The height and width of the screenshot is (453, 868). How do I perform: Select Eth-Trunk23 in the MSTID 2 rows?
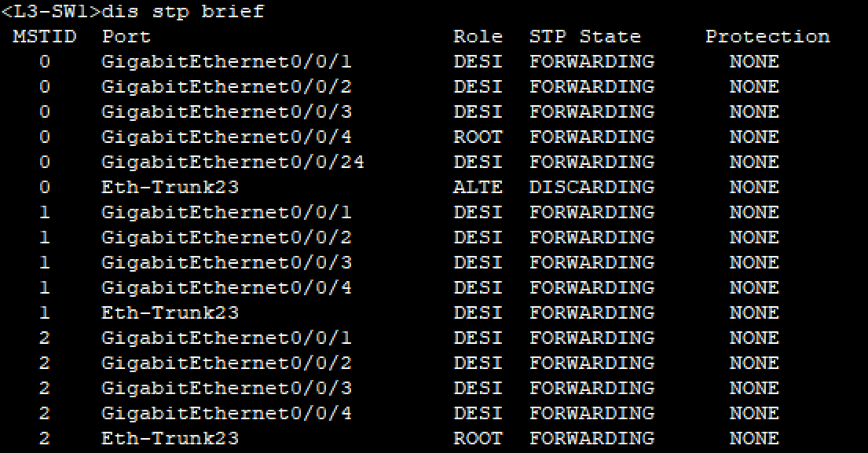pos(170,439)
